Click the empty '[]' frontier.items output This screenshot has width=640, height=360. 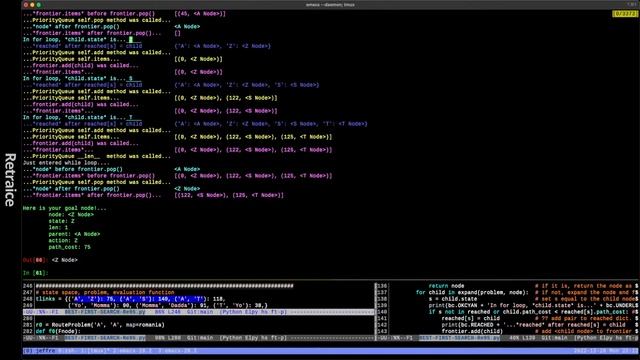(178, 33)
